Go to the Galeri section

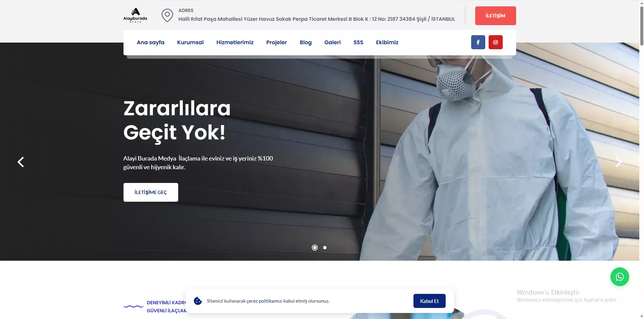tap(332, 42)
